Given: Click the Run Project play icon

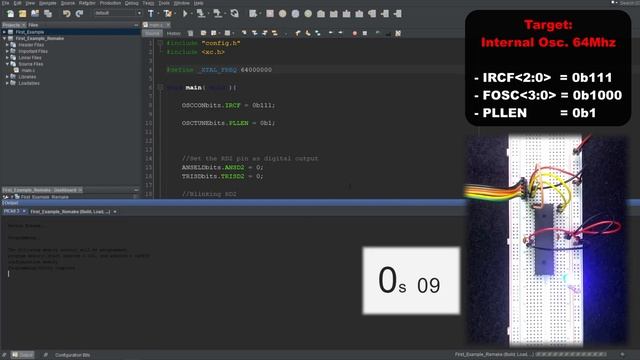Looking at the screenshot, I should pyautogui.click(x=185, y=13).
